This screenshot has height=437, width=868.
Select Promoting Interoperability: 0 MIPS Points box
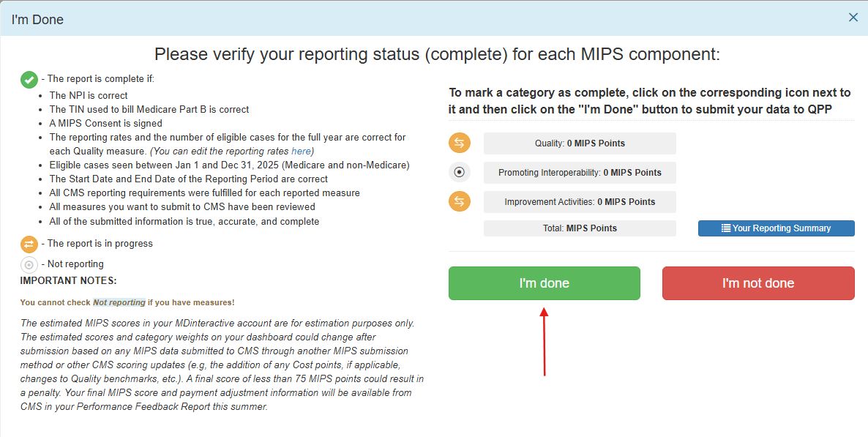click(x=580, y=173)
